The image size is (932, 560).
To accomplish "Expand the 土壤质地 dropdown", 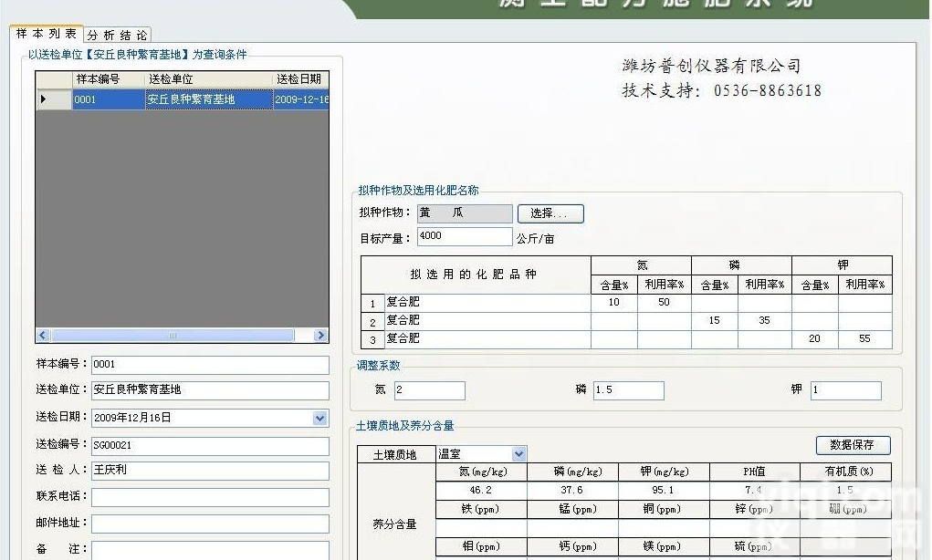I will 518,453.
